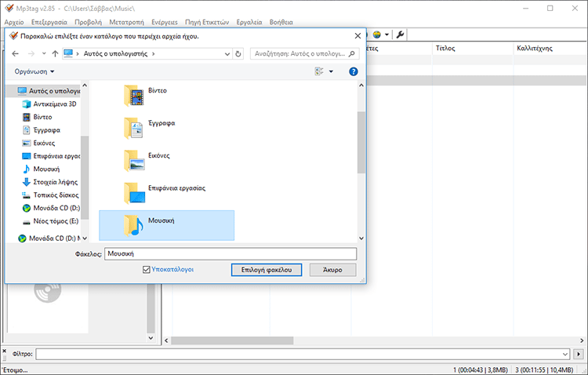This screenshot has width=588, height=375.
Task: Change view with the view layout icon
Action: [x=319, y=71]
